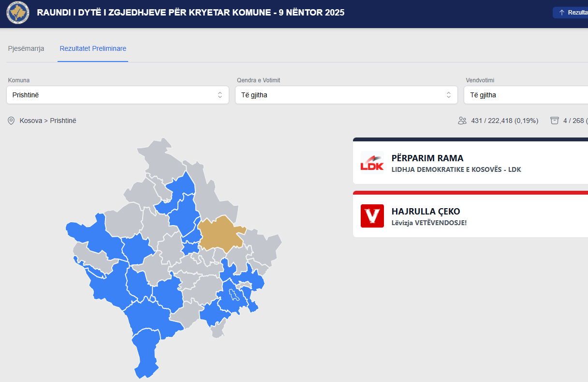The width and height of the screenshot is (588, 382).
Task: Click the page title heading text
Action: coord(191,13)
